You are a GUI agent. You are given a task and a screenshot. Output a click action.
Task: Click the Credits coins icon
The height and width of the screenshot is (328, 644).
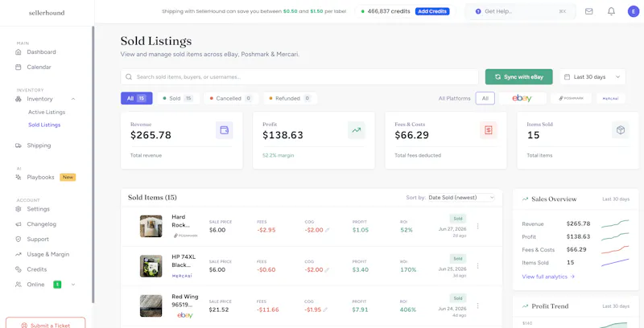point(18,269)
